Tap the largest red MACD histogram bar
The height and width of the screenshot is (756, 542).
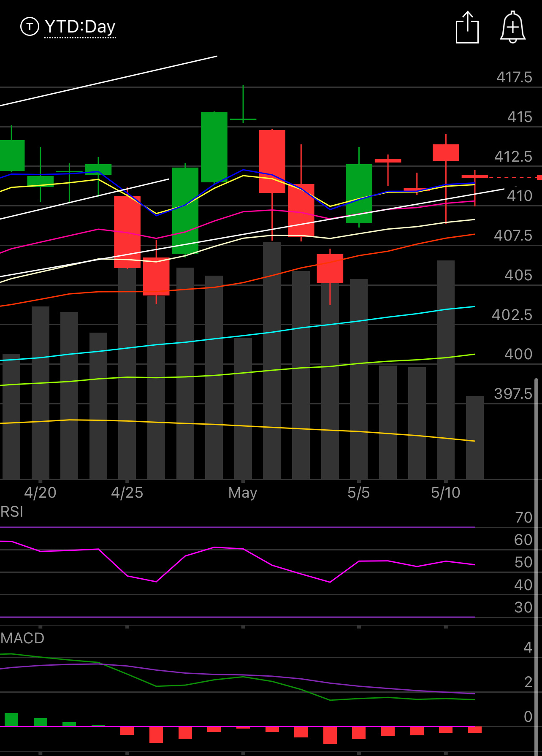click(x=330, y=735)
